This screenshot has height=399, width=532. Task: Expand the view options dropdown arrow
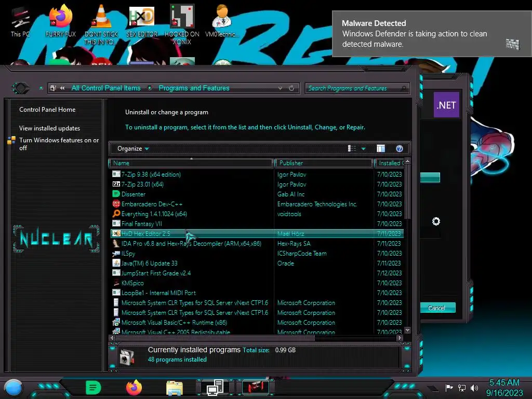tap(363, 149)
